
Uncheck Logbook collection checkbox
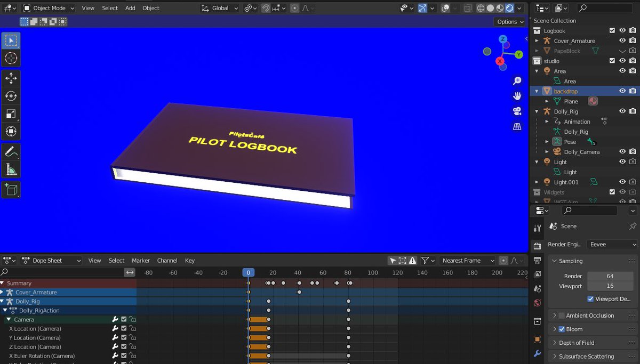coord(612,30)
